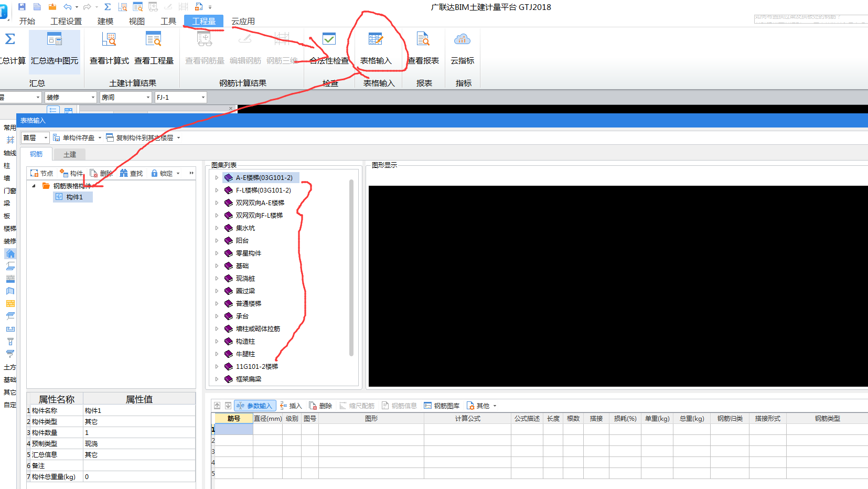Select 构件1 in the component tree
This screenshot has width=868, height=489.
click(74, 197)
